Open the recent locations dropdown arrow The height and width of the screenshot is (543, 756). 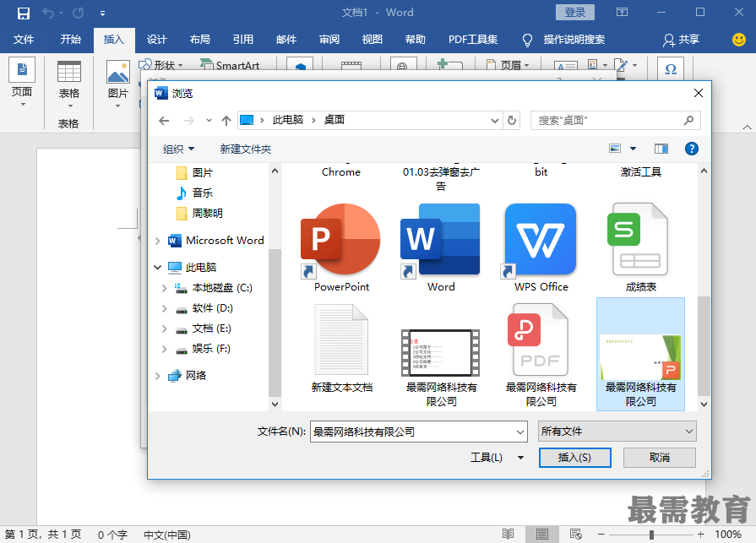pyautogui.click(x=209, y=121)
